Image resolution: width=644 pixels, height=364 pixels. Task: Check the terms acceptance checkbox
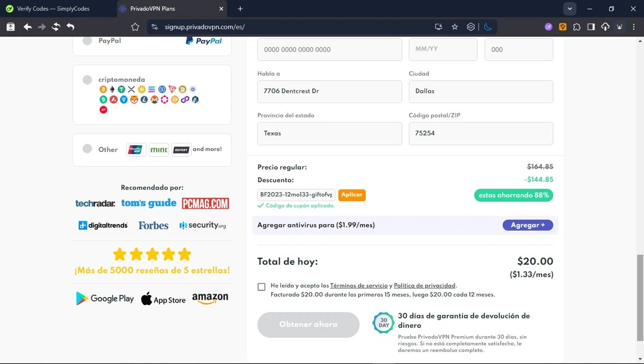tap(261, 287)
